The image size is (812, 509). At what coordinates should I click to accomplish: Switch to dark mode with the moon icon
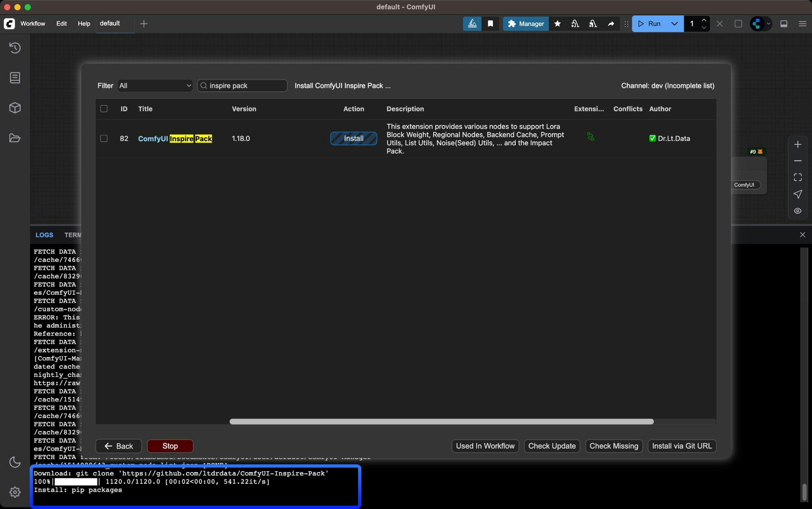[15, 462]
